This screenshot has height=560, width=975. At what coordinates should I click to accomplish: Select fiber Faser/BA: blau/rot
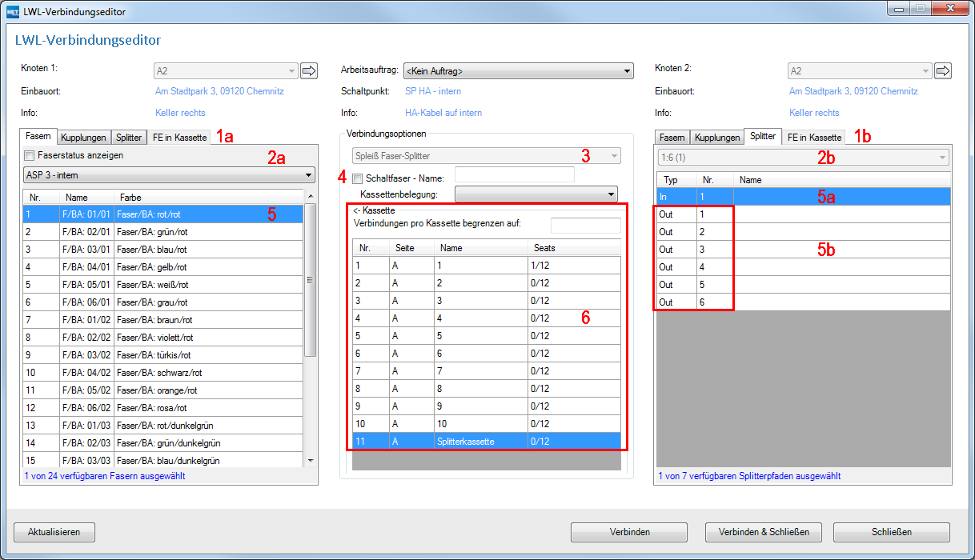(x=163, y=249)
